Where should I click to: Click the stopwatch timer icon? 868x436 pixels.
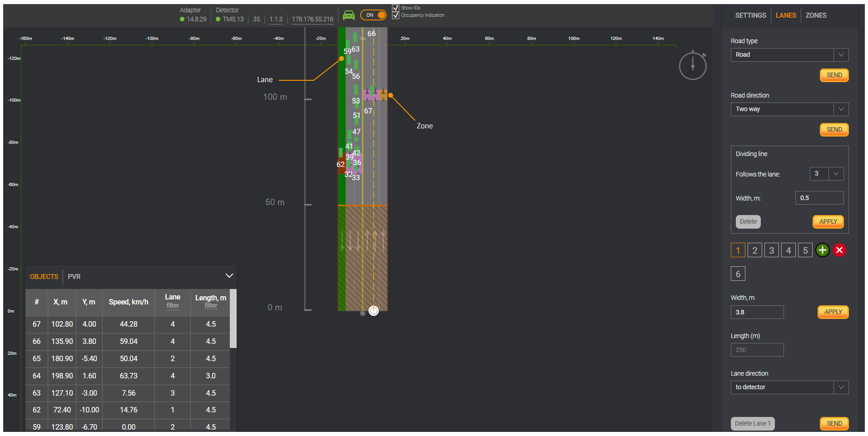pyautogui.click(x=693, y=65)
